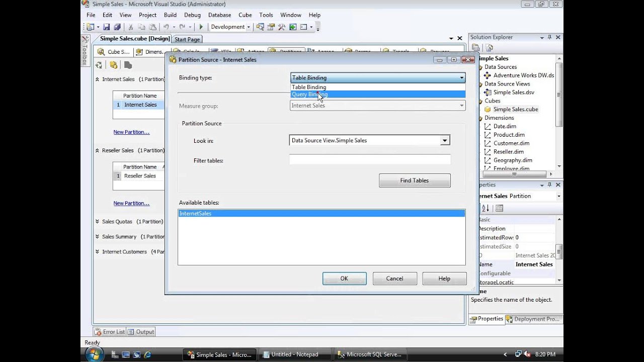The image size is (644, 362).
Task: Click the Property Pages icon in Properties
Action: coord(499,208)
